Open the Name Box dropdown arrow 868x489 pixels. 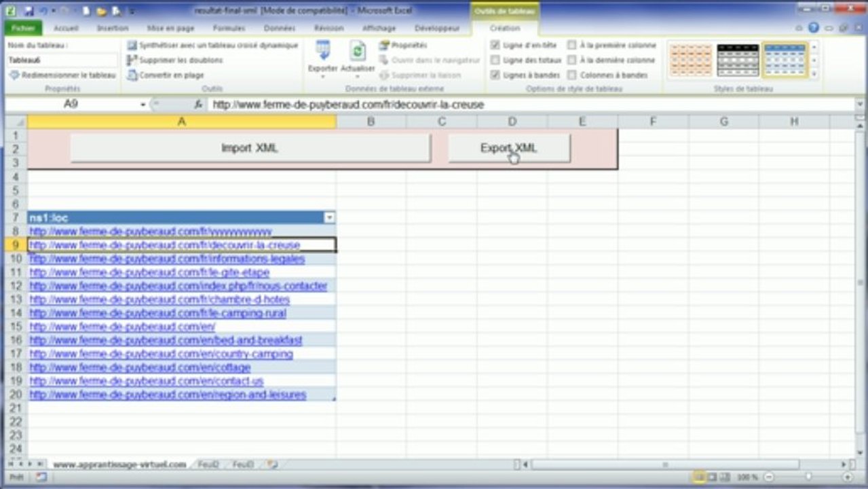143,105
